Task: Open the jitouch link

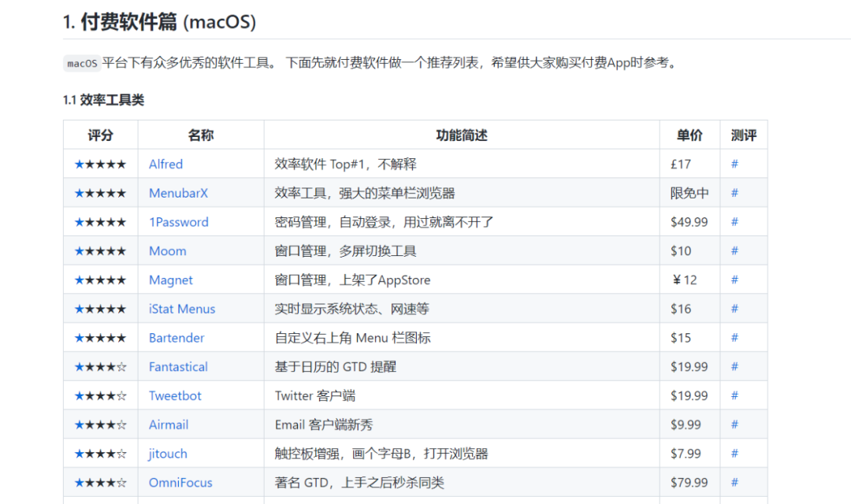Action: pyautogui.click(x=168, y=454)
